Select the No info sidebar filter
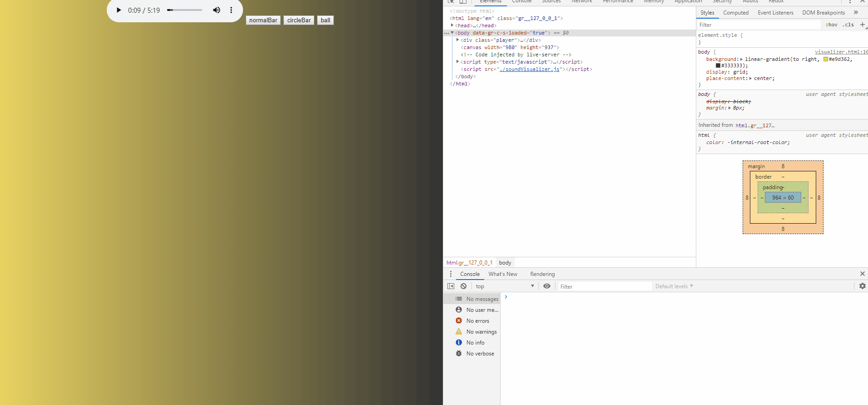The height and width of the screenshot is (405, 868). coord(471,342)
